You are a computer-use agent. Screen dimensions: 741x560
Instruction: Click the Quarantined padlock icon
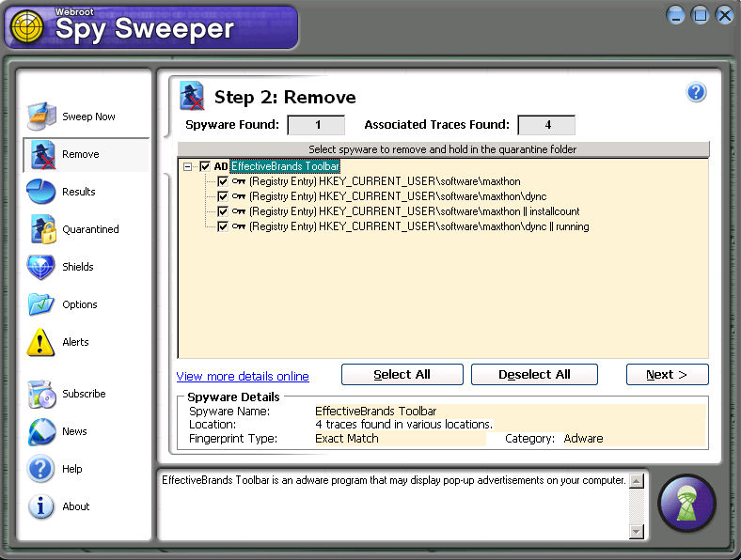pos(43,229)
